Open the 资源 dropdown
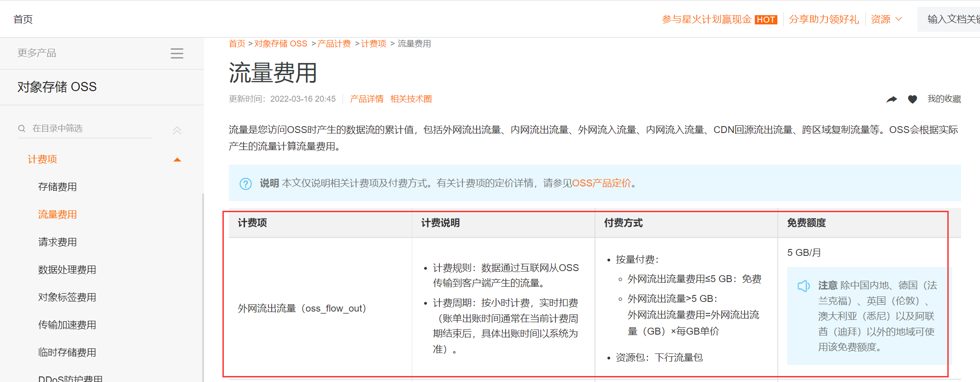The height and width of the screenshot is (382, 980). click(x=887, y=19)
